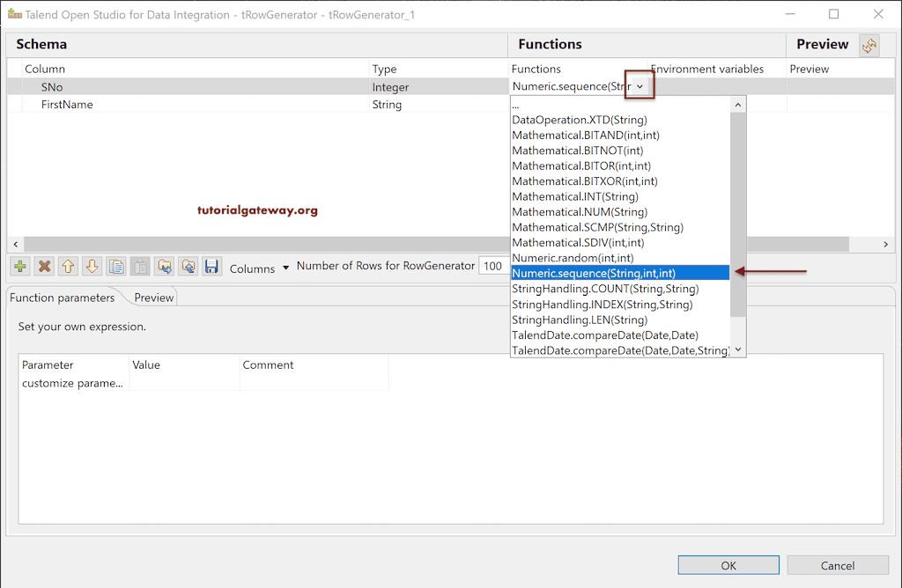
Task: Select Mathematical.SCMP(String,String) option
Action: (x=620, y=227)
